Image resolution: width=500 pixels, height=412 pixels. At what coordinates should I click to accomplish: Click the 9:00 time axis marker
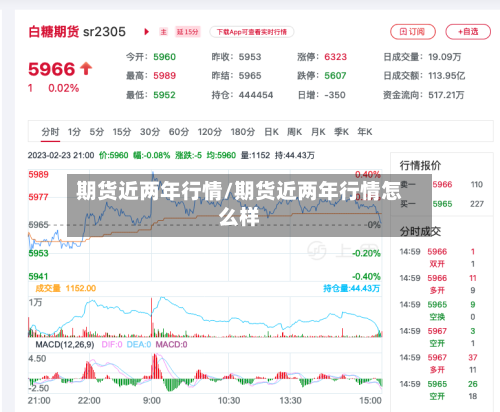152,400
